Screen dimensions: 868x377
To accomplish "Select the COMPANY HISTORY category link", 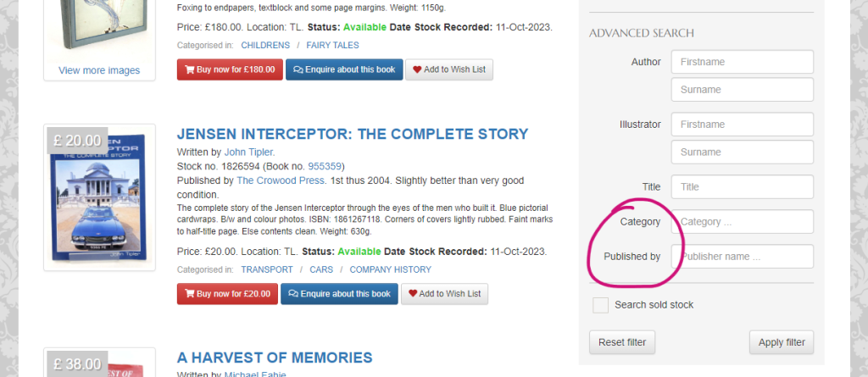I will point(390,269).
